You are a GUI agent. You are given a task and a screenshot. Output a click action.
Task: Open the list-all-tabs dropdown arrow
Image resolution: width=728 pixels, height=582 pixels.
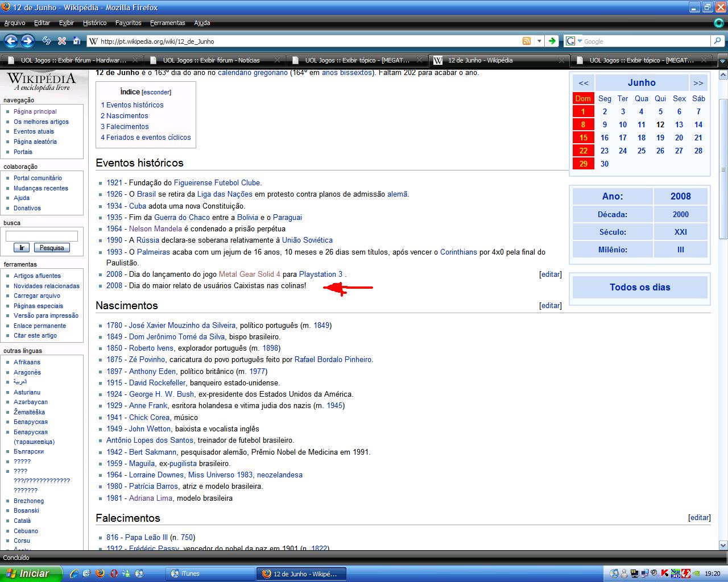point(723,60)
